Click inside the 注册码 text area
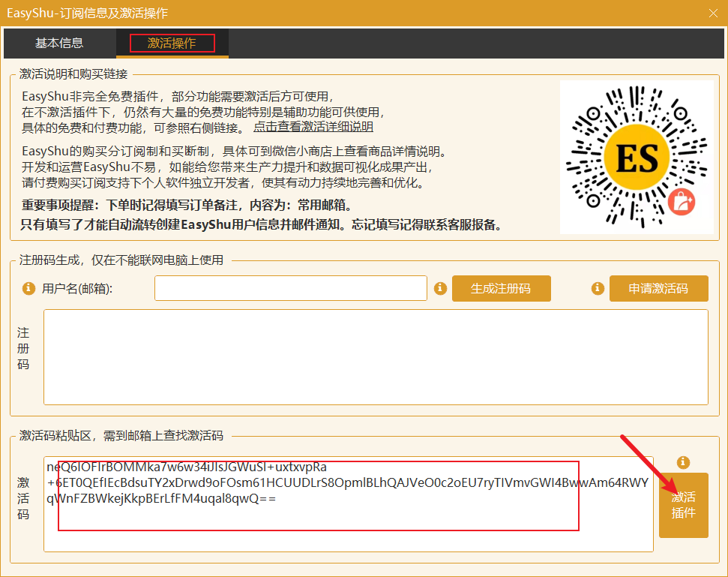This screenshot has height=577, width=728. (376, 357)
